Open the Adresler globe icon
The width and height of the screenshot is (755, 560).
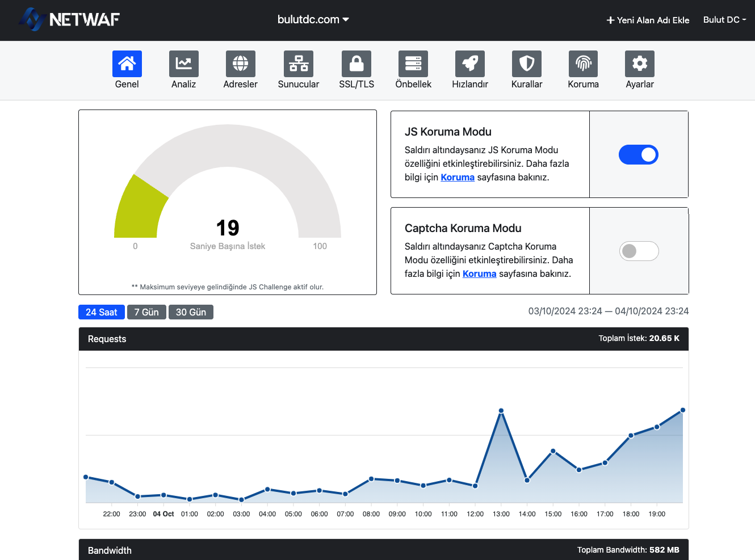pyautogui.click(x=240, y=64)
